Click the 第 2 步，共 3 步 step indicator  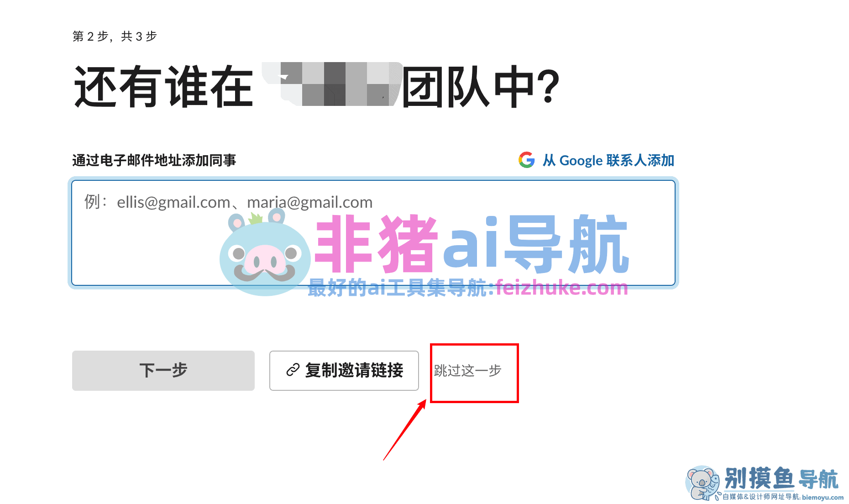coord(115,36)
